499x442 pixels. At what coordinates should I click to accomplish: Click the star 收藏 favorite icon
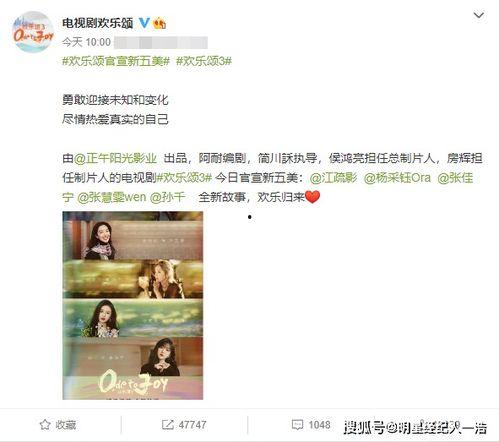point(45,425)
